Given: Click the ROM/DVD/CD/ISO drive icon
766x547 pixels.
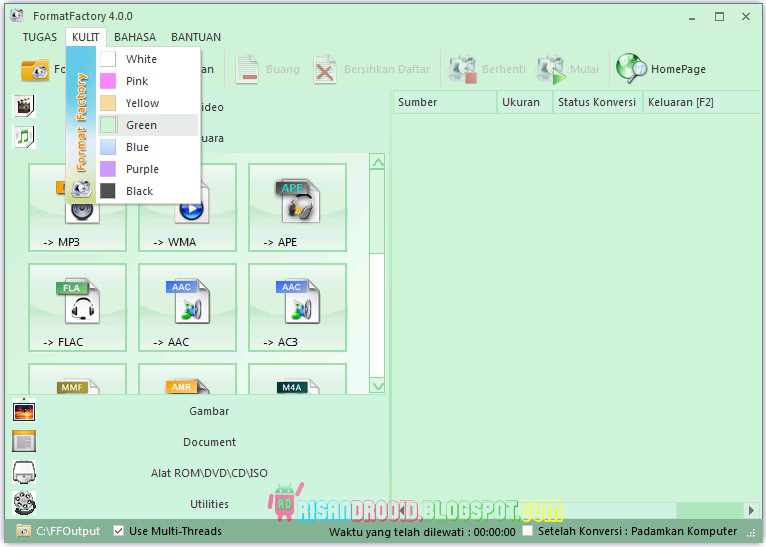Looking at the screenshot, I should 24,473.
